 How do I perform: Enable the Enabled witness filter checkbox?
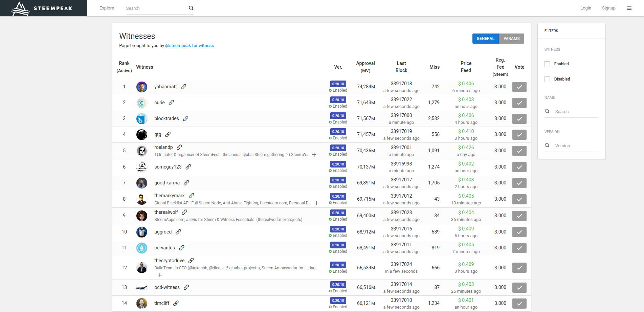(x=547, y=64)
